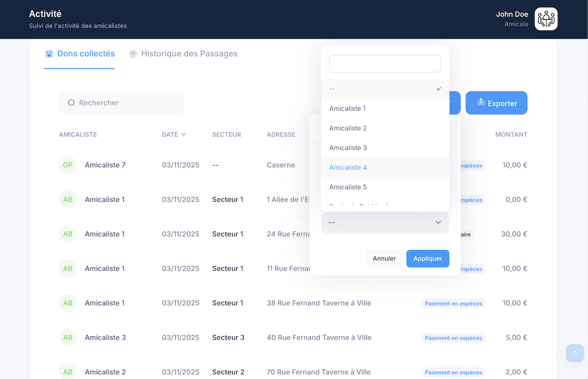Focus the dropdown search text box
Viewport: 588px width, 379px height.
[385, 64]
